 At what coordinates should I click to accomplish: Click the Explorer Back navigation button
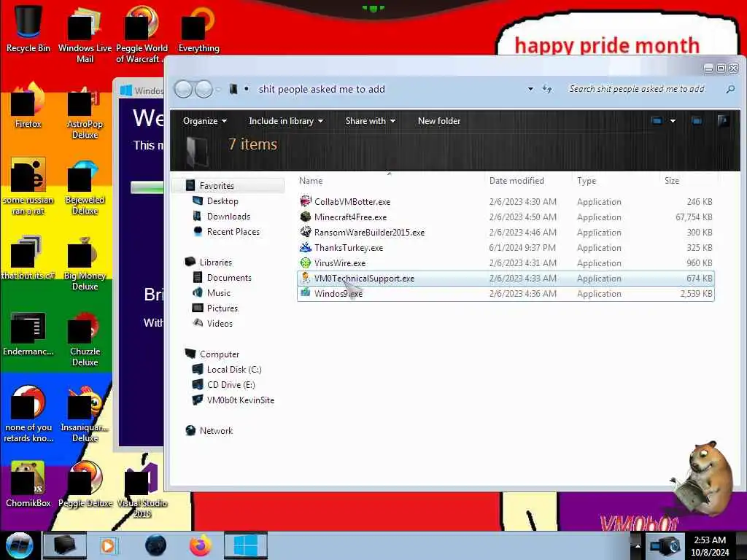183,89
